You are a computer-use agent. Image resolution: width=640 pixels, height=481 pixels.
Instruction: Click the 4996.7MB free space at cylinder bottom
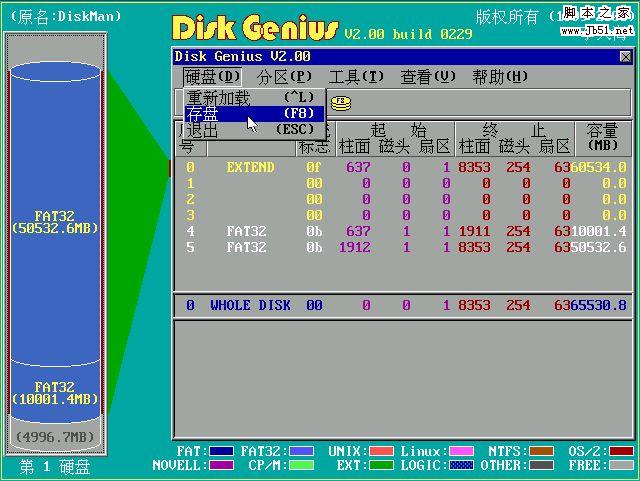(56, 437)
